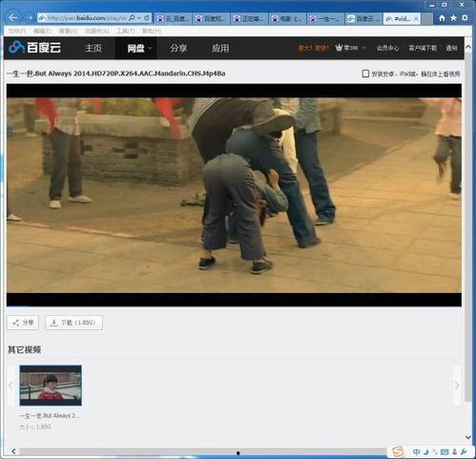Click the Baidu Cloud (百度云) logo

34,48
